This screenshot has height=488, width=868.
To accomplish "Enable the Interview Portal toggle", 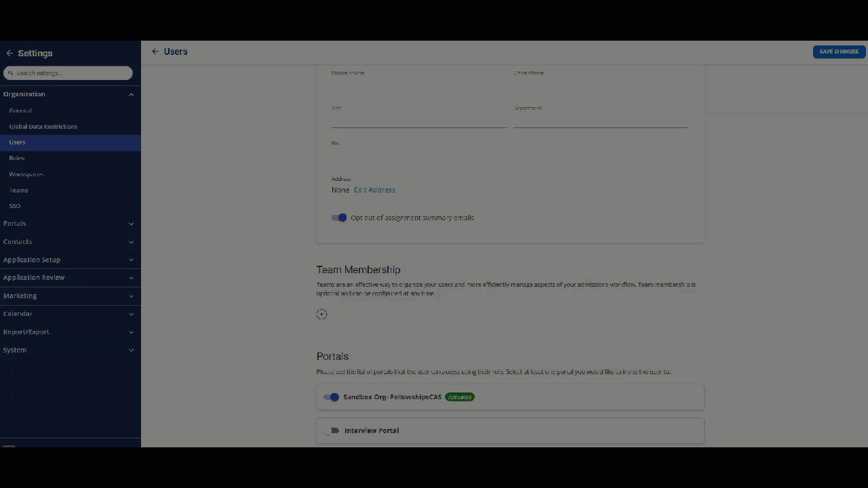I will 333,430.
